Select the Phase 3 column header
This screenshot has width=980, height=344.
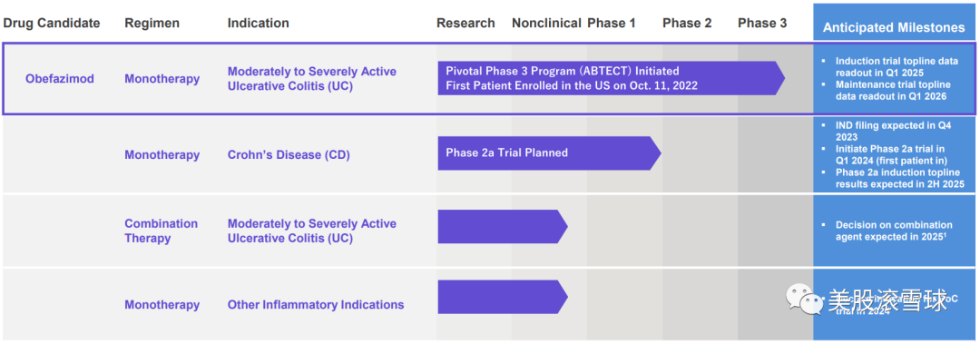[762, 23]
